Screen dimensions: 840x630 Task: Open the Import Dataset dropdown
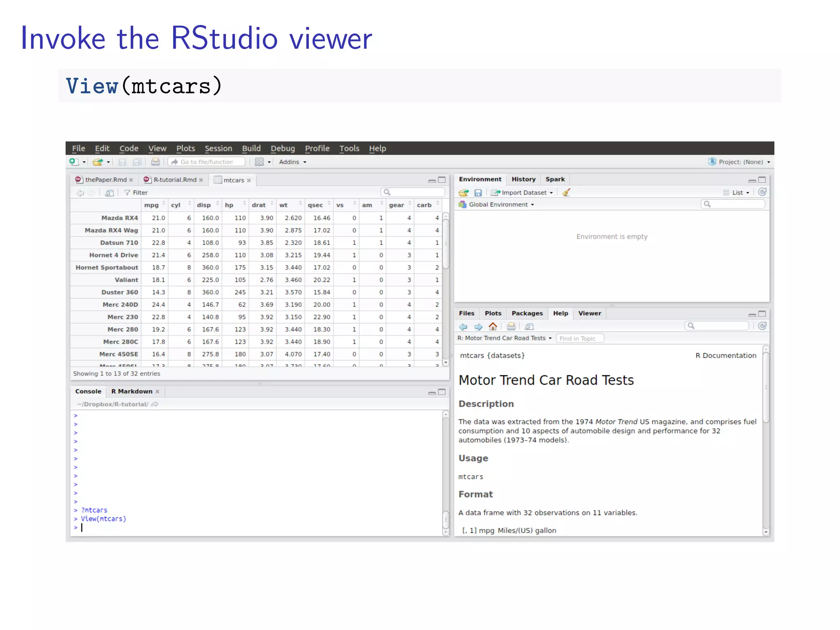tap(522, 192)
